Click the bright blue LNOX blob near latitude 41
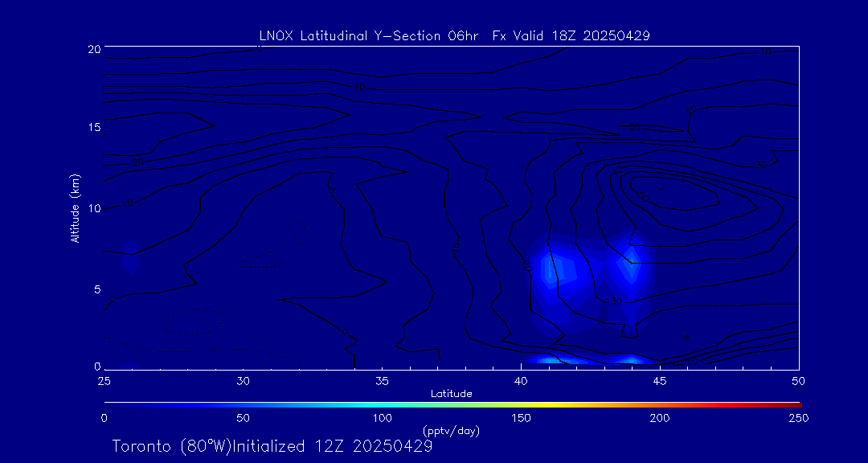 tap(559, 268)
